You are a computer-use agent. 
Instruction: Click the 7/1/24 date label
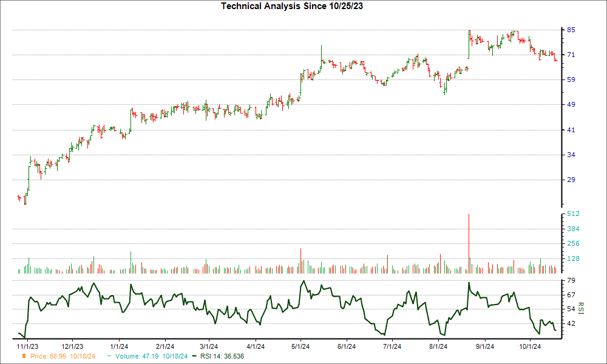[392, 346]
